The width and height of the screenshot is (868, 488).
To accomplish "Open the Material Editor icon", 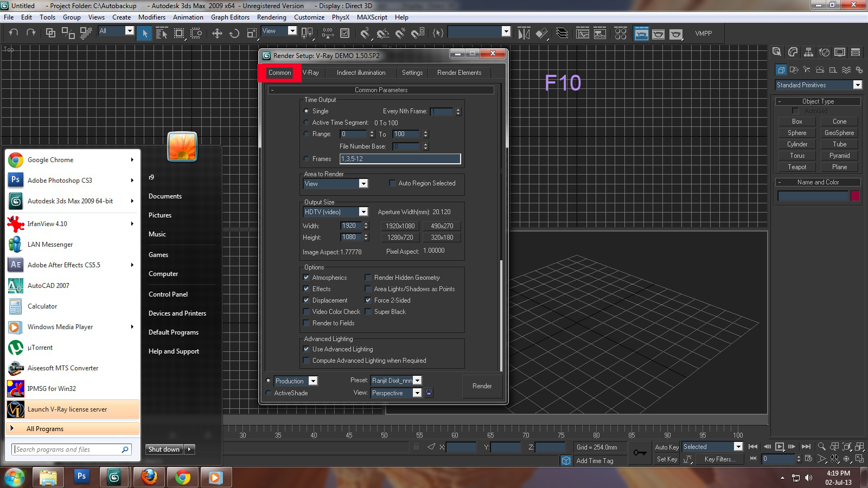I will [x=621, y=34].
